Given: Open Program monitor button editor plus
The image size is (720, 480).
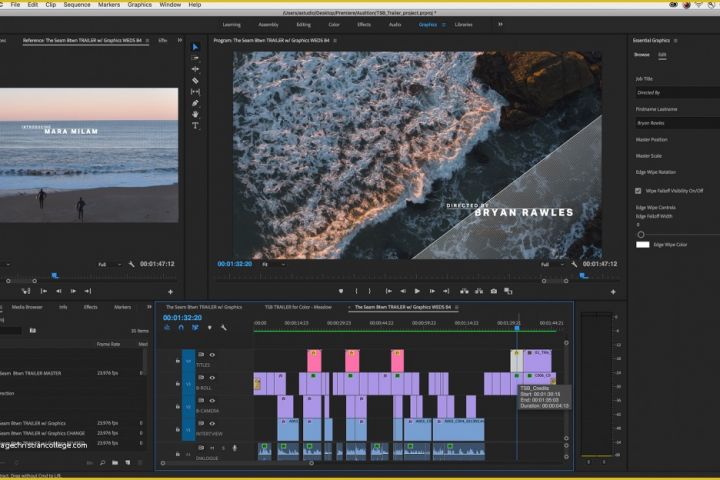Looking at the screenshot, I should [x=613, y=292].
